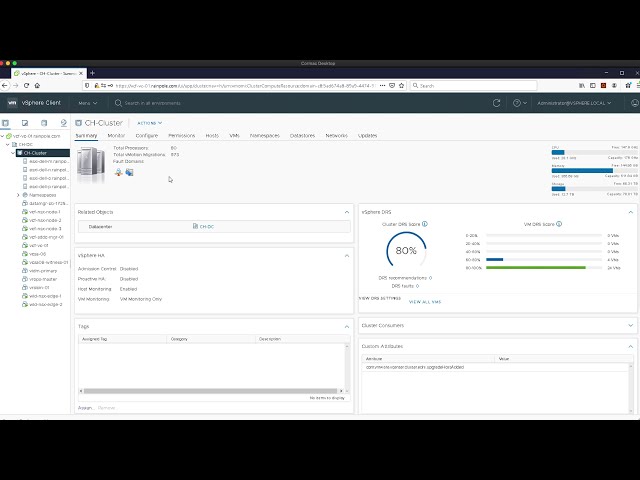
Task: Click the Assign link under Tags
Action: [x=85, y=408]
